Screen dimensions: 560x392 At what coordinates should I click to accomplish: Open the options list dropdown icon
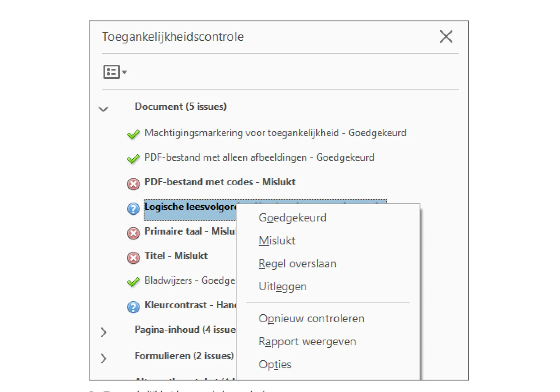tap(115, 72)
